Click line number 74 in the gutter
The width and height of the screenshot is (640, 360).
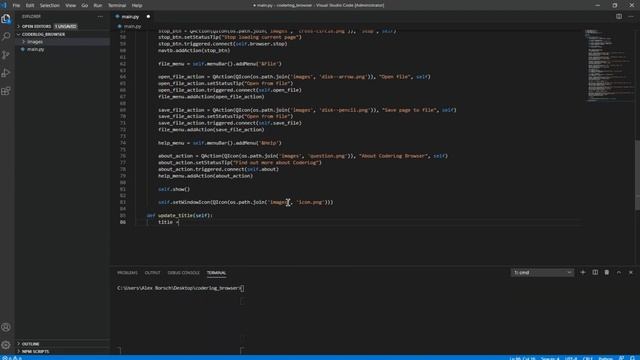(123, 143)
